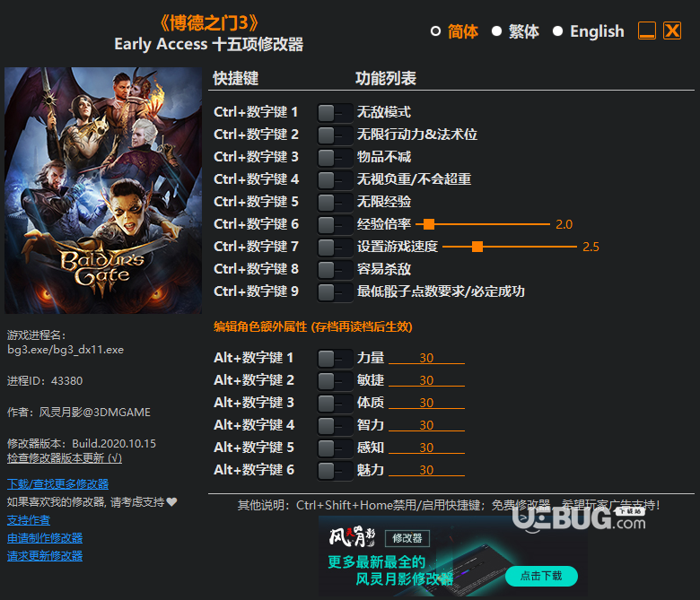Click the heart icon after support text
This screenshot has height=600, width=700.
pos(172,502)
